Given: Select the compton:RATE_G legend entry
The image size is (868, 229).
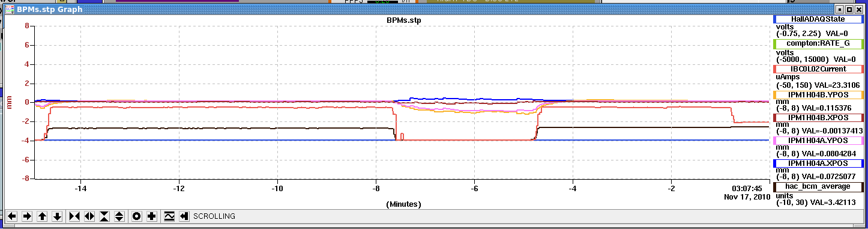Looking at the screenshot, I should point(818,44).
